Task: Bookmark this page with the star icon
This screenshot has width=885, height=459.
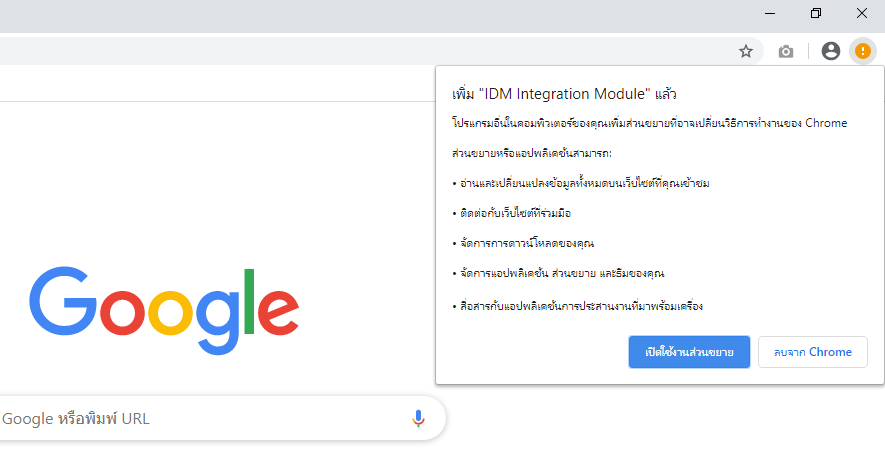Action: point(745,51)
